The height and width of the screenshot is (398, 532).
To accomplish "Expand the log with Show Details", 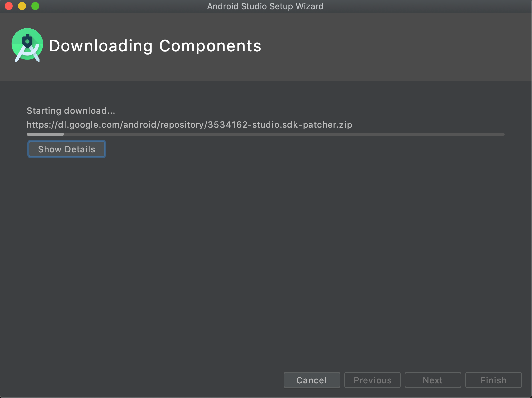I will [66, 149].
